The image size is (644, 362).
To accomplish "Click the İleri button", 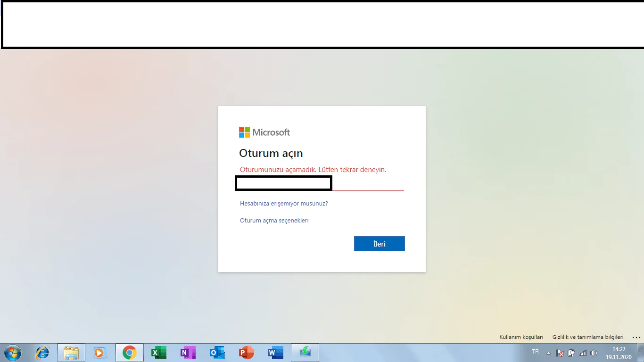I will tap(380, 244).
